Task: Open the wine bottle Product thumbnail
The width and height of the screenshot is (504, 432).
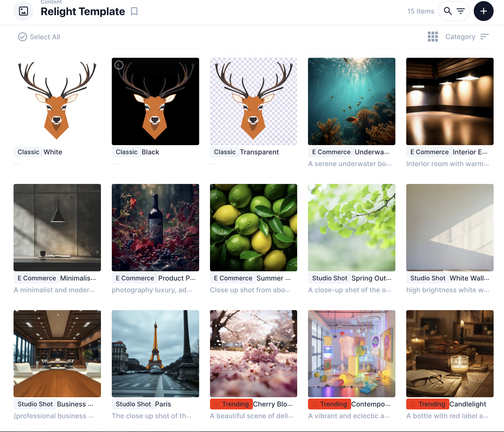Action: pyautogui.click(x=155, y=228)
